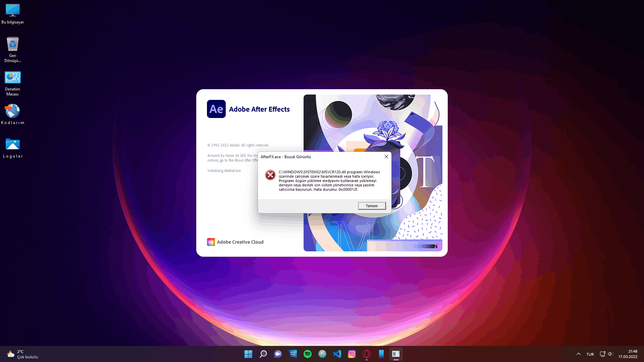Image resolution: width=644 pixels, height=362 pixels.
Task: Open the Atom editor from taskbar
Action: coord(322,354)
